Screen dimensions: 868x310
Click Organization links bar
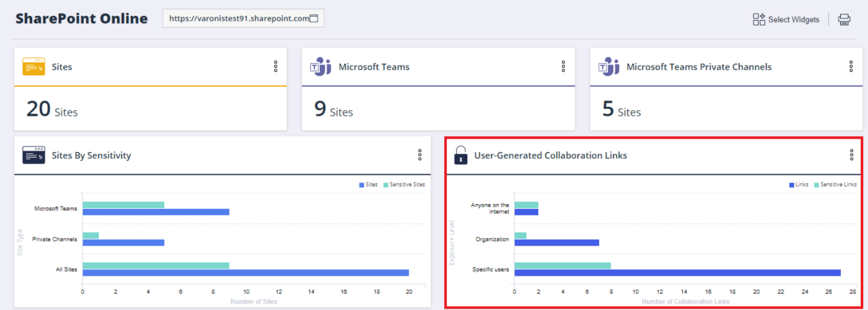click(556, 242)
